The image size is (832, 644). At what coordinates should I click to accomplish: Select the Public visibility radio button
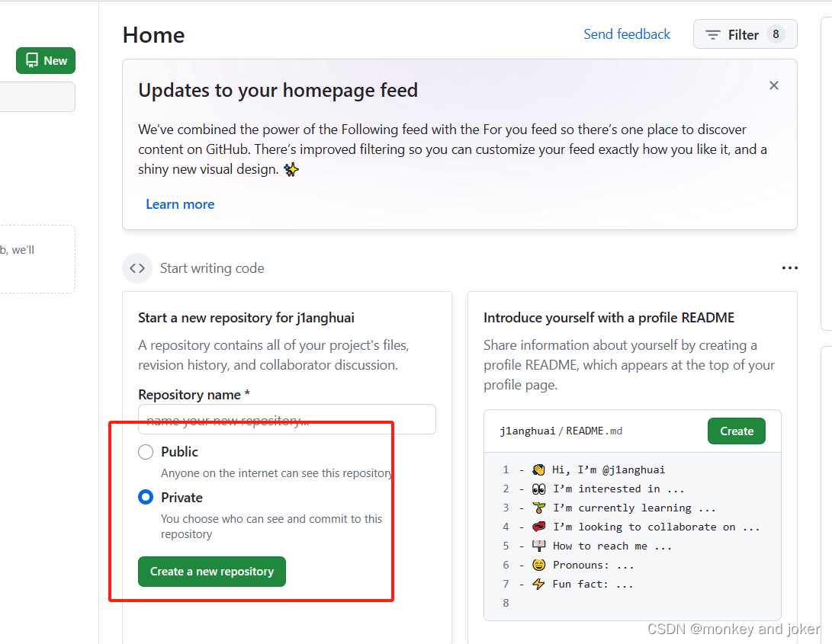[x=146, y=452]
